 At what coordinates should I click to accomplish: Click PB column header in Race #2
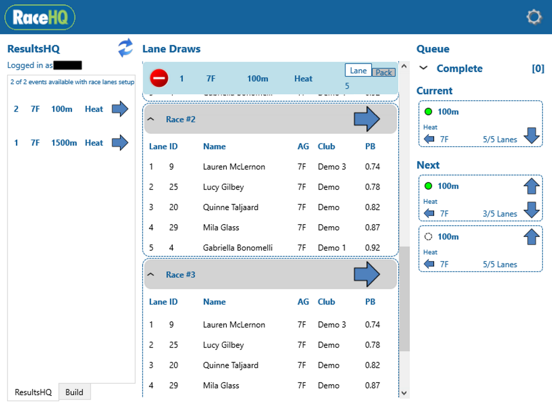tap(370, 146)
